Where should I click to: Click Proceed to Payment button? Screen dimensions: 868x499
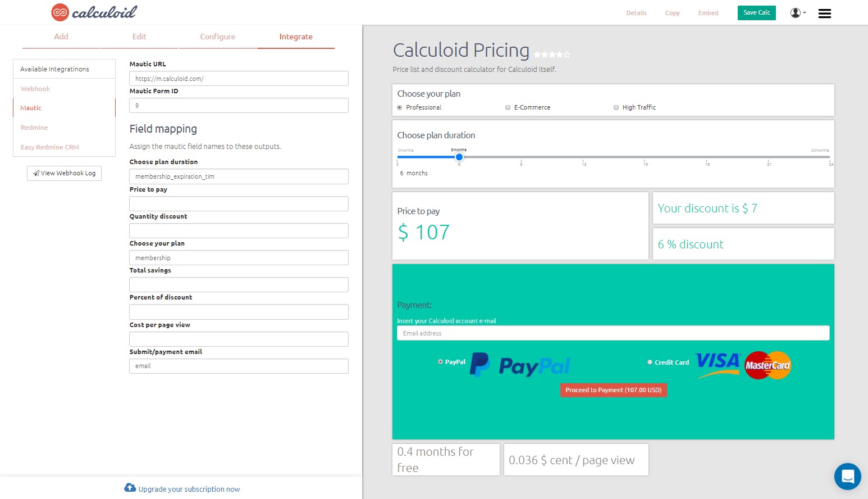pyautogui.click(x=613, y=390)
